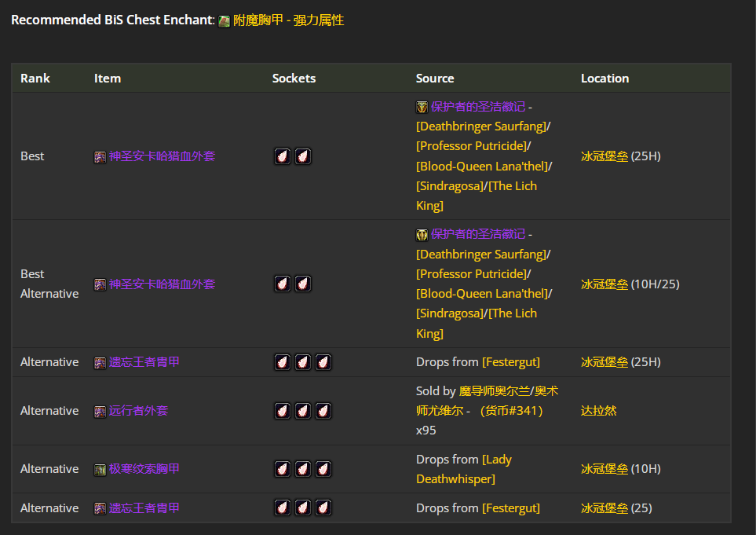Screen dimensions: 756x535
Task: Click the item icon in the Best row
Action: [x=100, y=157]
